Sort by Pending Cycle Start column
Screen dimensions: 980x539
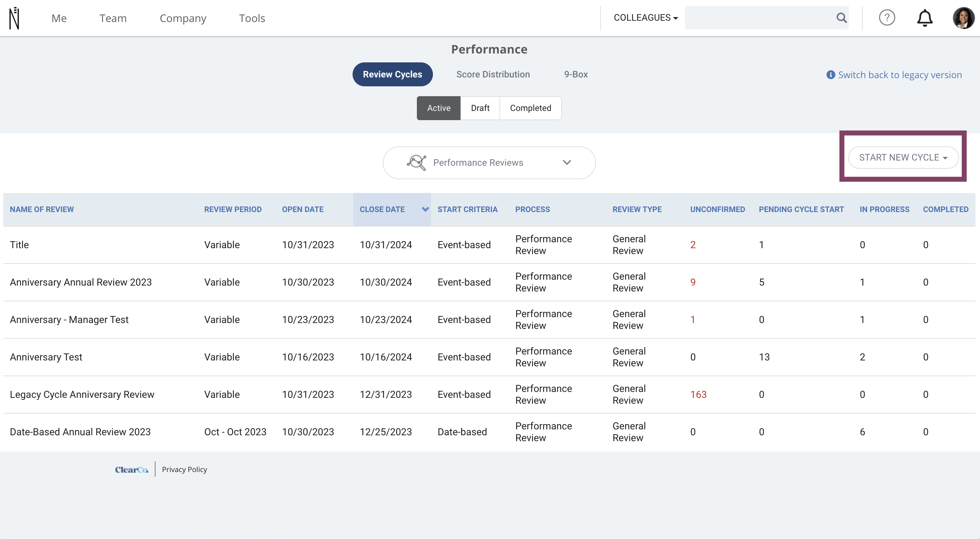pos(801,209)
